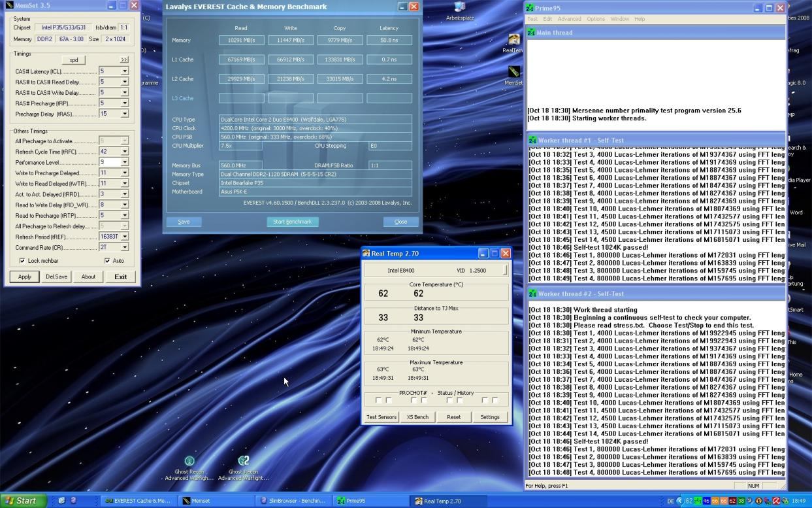Open the Edit menu in Prime95
Image resolution: width=812 pixels, height=508 pixels.
click(547, 19)
